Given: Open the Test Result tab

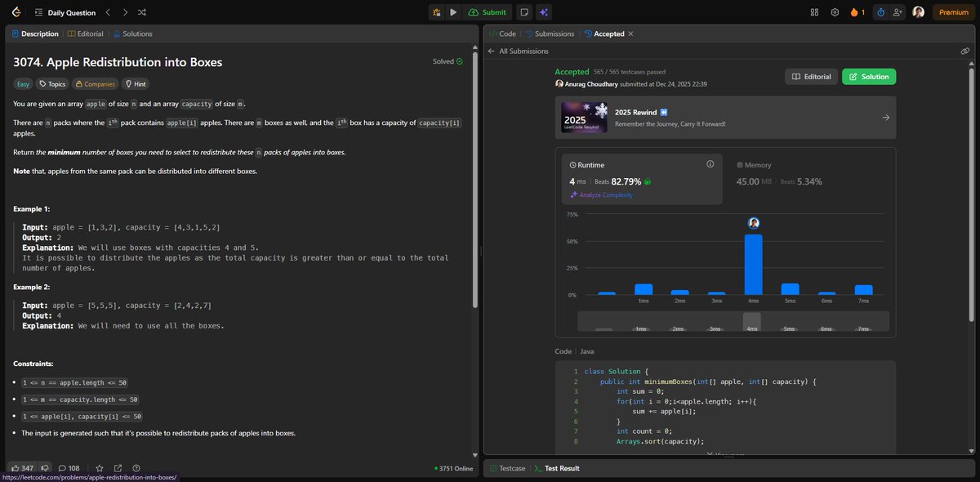Looking at the screenshot, I should coord(556,468).
